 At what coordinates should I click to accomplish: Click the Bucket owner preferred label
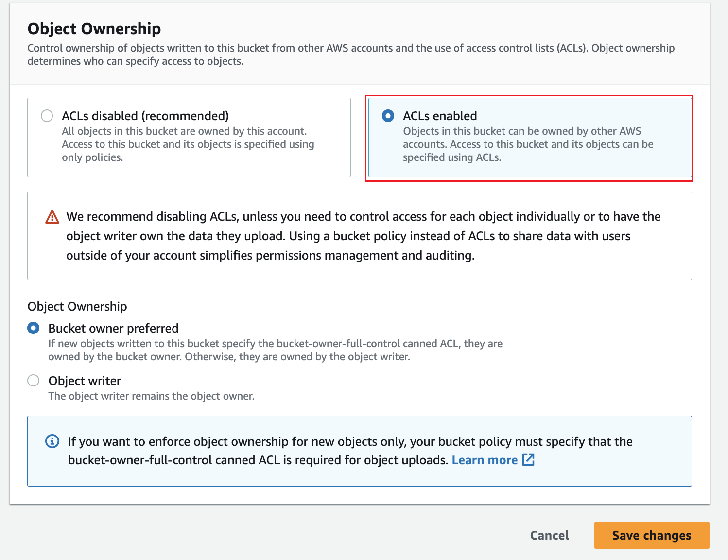[113, 328]
